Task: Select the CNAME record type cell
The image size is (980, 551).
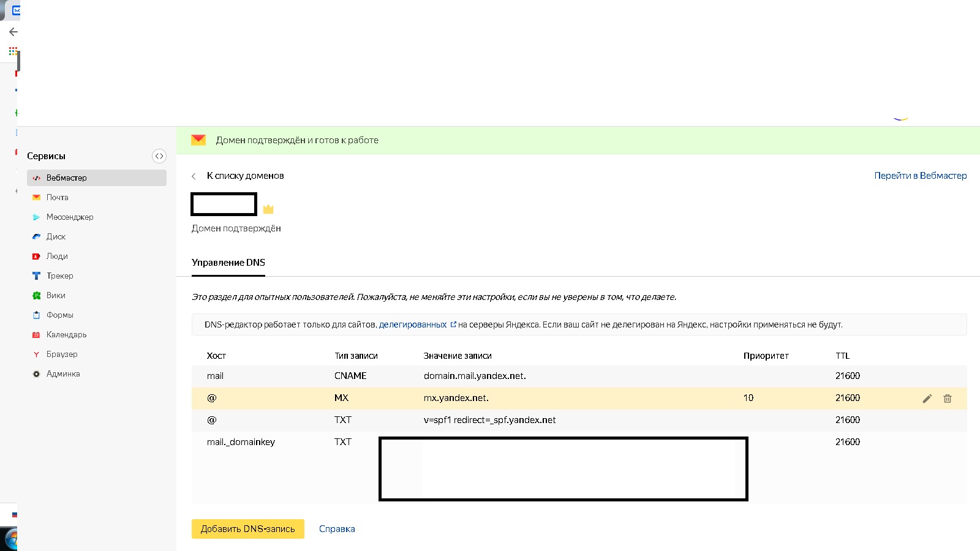Action: pos(350,376)
